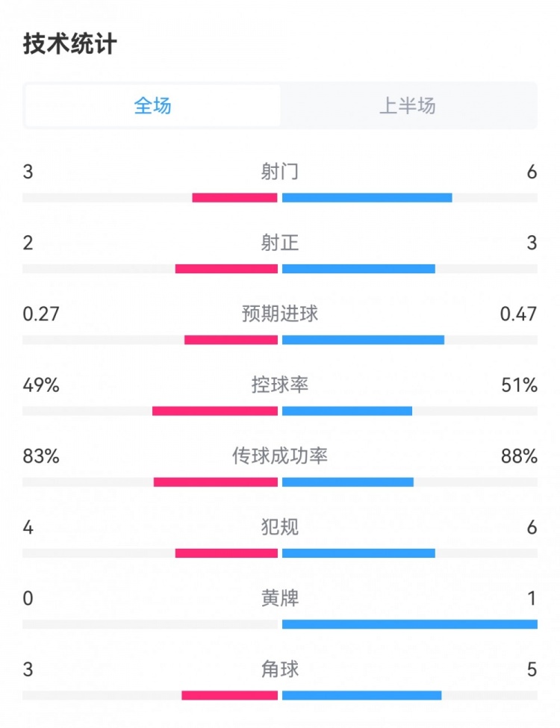Switch to the 全场 tab
This screenshot has width=560, height=728.
(153, 106)
